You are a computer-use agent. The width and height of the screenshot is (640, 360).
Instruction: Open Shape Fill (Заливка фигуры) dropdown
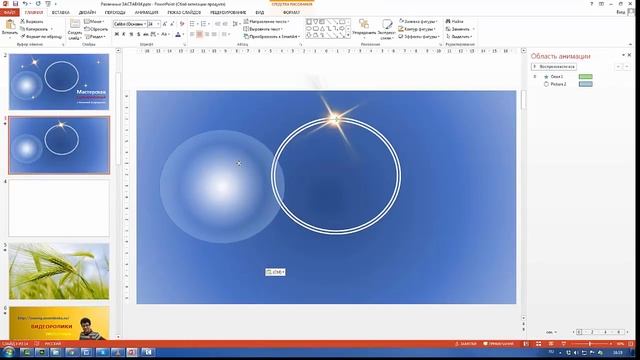tap(418, 21)
